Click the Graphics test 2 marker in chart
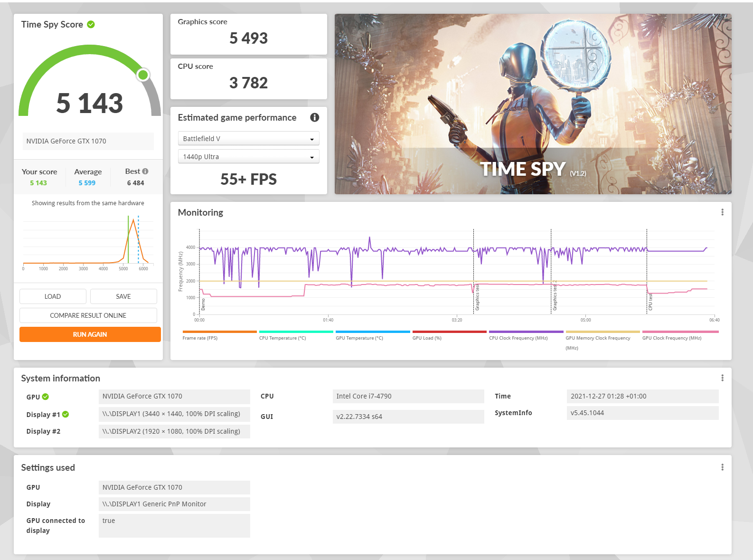 tap(555, 295)
